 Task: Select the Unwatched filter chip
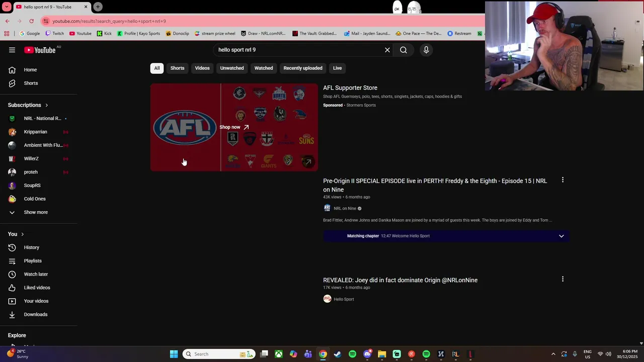[232, 68]
